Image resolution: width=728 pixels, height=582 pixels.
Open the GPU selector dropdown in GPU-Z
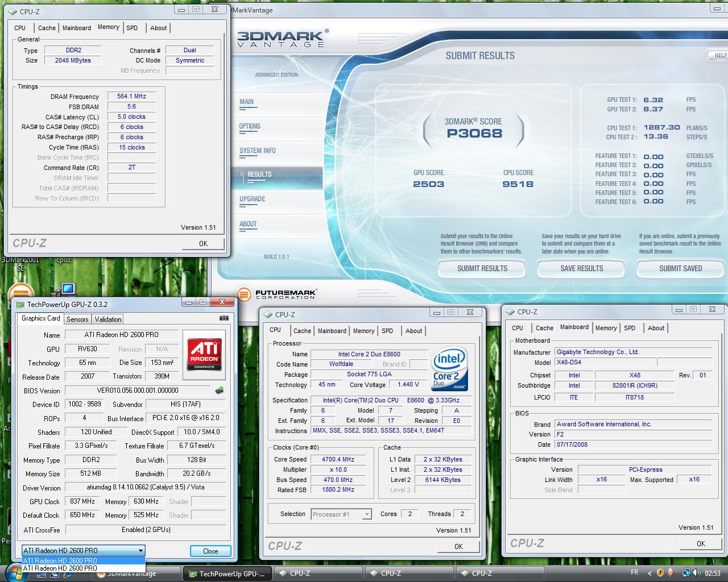[140, 550]
